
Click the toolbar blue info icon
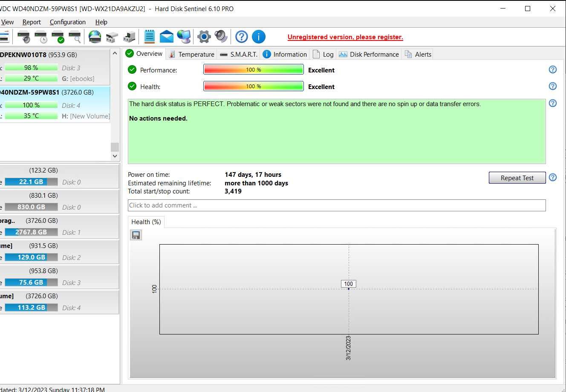pos(259,37)
